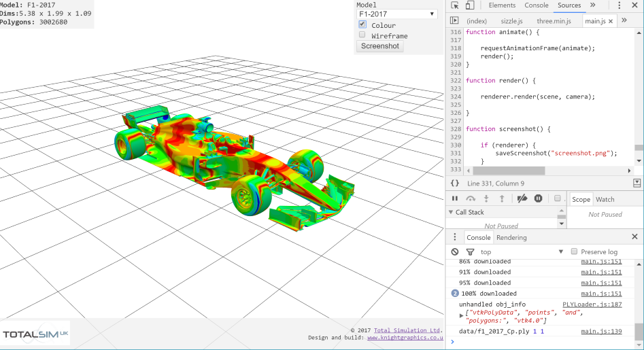Switch to the Elements tab
644x350 pixels.
(502, 5)
